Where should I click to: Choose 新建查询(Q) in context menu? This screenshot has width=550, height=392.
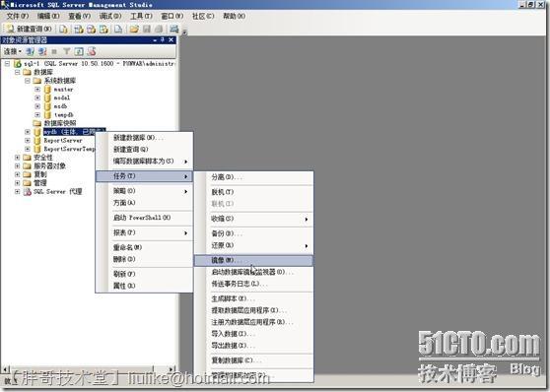point(144,150)
